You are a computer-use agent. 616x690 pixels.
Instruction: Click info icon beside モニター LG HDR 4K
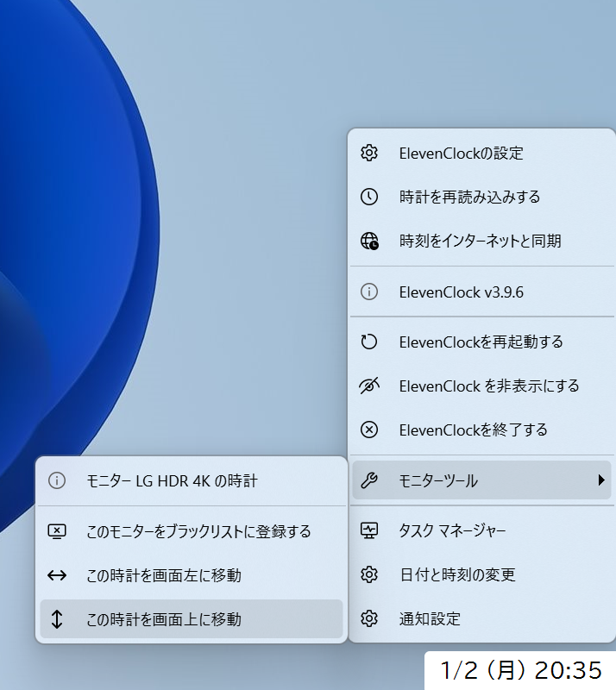pos(57,480)
